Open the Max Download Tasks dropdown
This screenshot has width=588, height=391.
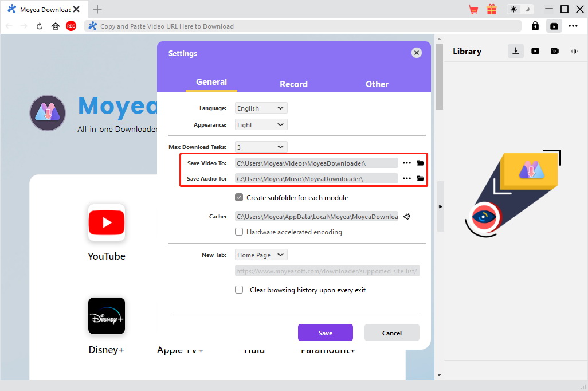pyautogui.click(x=261, y=147)
